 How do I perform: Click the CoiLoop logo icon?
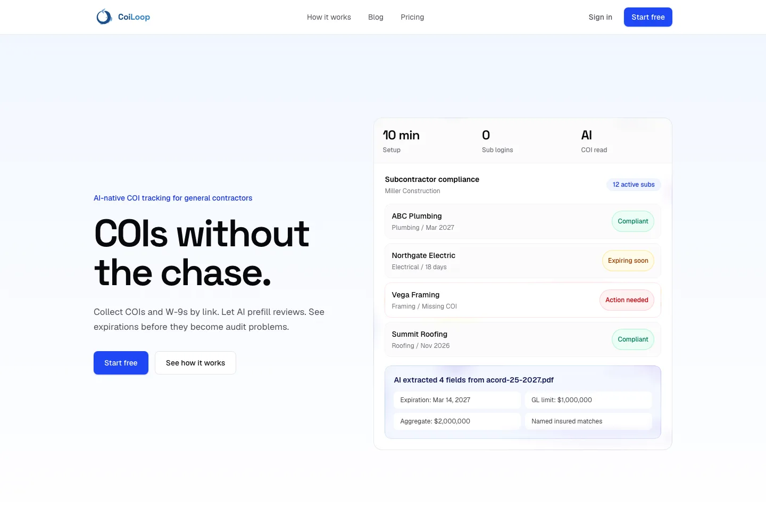click(x=104, y=17)
